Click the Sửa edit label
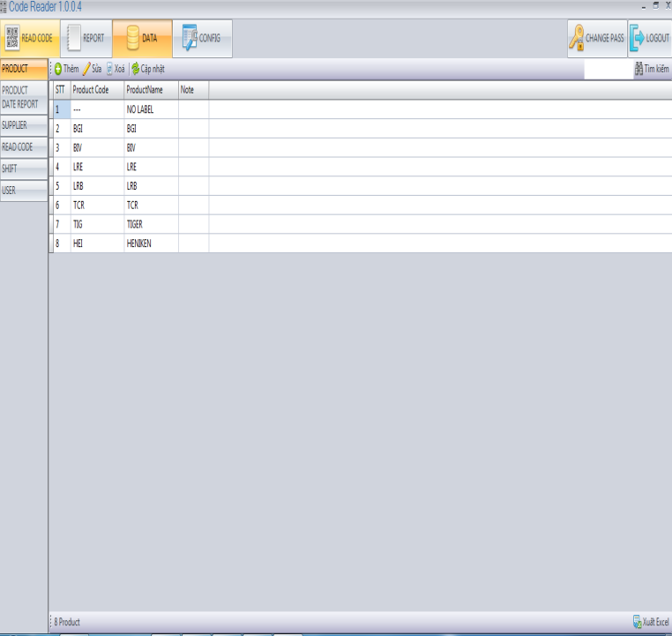The height and width of the screenshot is (636, 672). point(97,69)
